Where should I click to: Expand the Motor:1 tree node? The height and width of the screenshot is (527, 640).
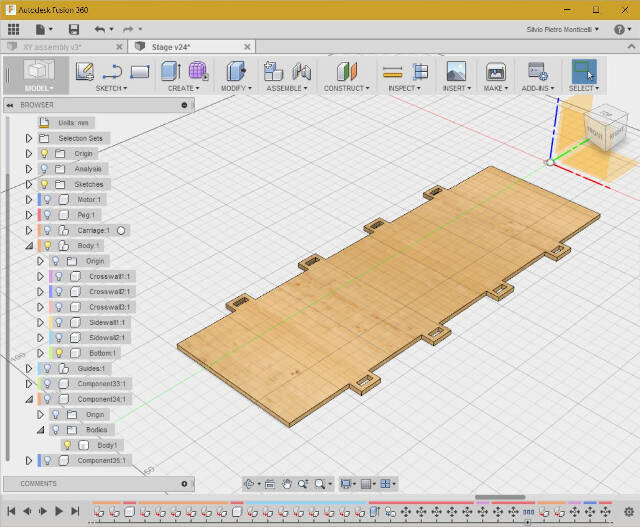[29, 200]
